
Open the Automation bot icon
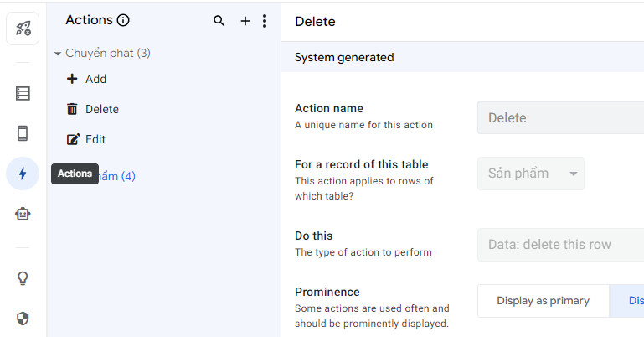click(23, 214)
